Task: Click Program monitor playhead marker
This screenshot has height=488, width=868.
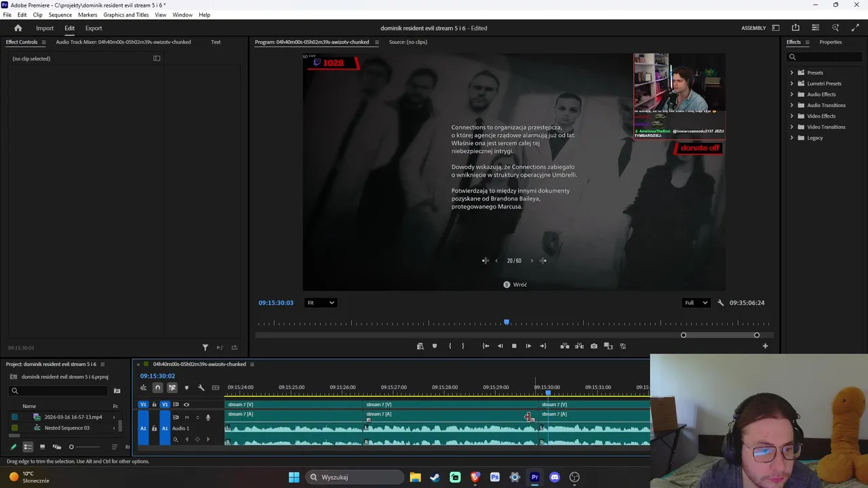Action: click(506, 323)
